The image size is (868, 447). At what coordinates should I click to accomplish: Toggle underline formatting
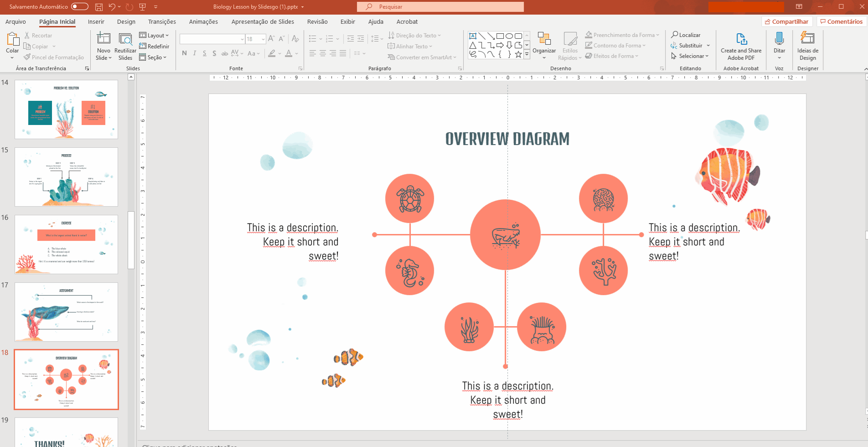click(x=204, y=53)
